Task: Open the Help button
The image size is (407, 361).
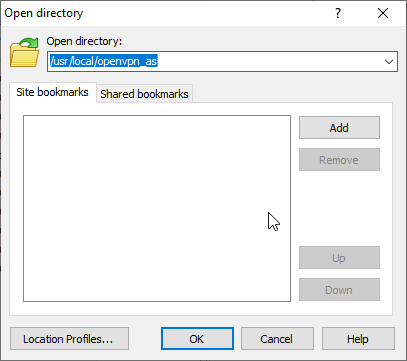Action: click(x=358, y=339)
